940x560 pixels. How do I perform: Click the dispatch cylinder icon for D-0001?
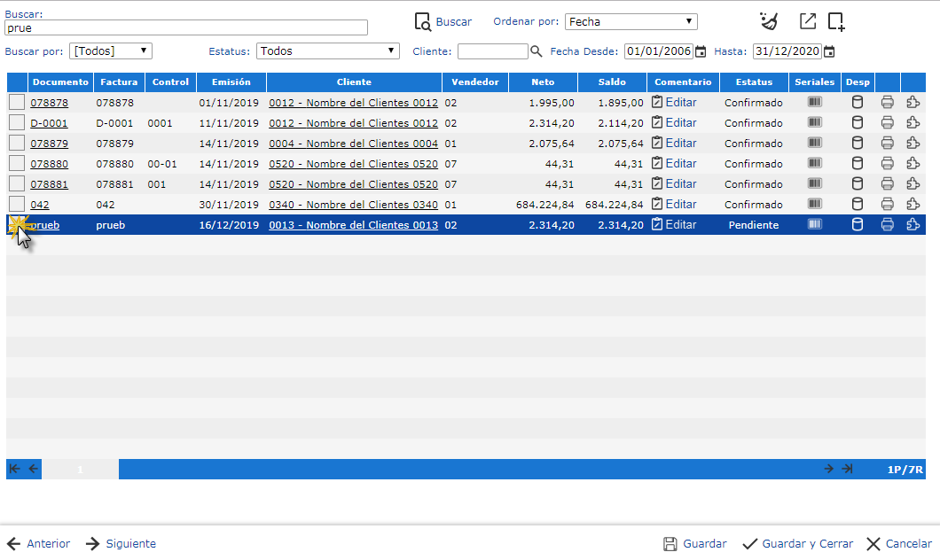(857, 123)
